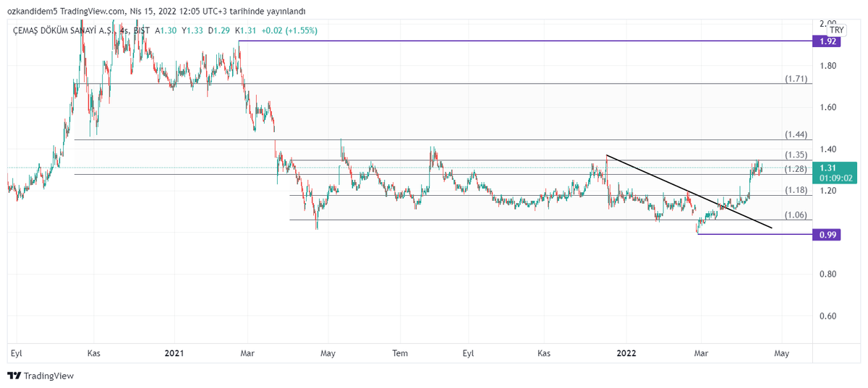Image resolution: width=868 pixels, height=388 pixels.
Task: Click the (1.28) level label
Action: coord(796,169)
